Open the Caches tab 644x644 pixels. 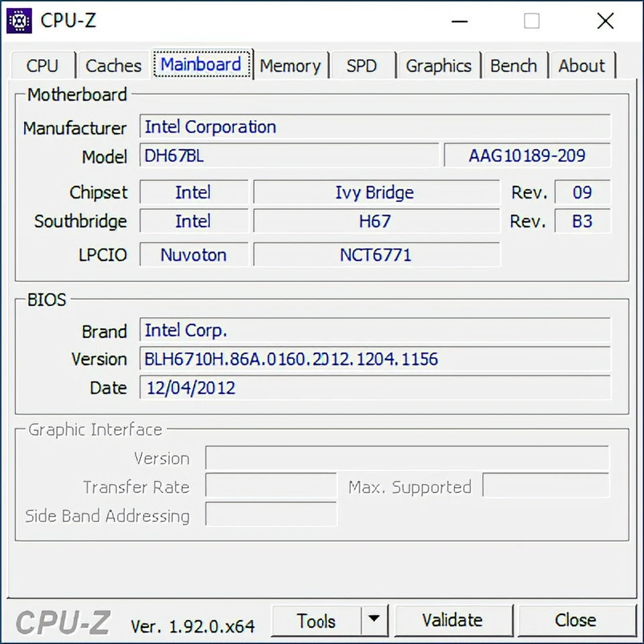pos(113,65)
